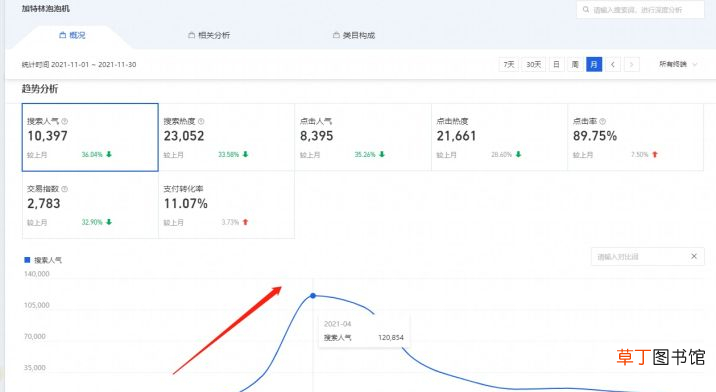
Task: Select the 搜索人气 10,397 metric card
Action: (90, 138)
